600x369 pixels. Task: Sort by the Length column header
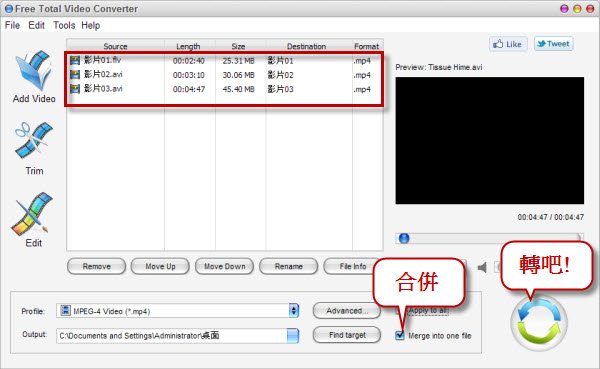click(x=188, y=46)
